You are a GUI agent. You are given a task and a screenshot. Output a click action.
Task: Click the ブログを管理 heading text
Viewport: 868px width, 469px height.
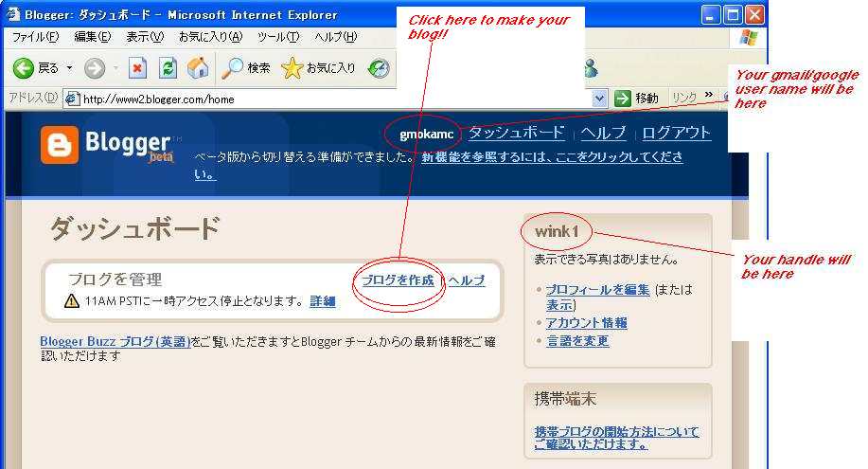click(x=115, y=280)
